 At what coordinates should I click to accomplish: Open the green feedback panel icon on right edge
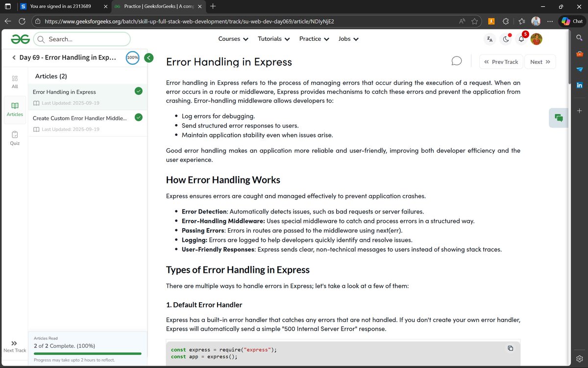click(558, 118)
